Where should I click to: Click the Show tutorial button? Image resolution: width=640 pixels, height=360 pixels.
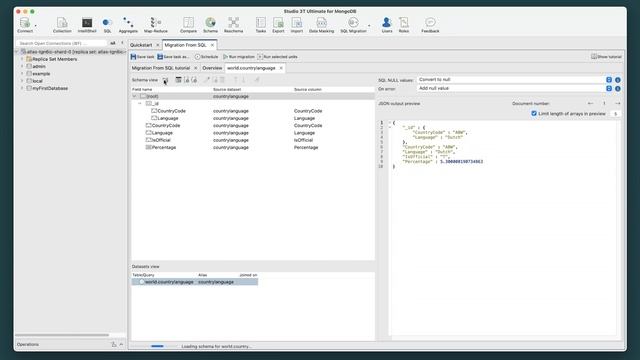click(x=606, y=57)
